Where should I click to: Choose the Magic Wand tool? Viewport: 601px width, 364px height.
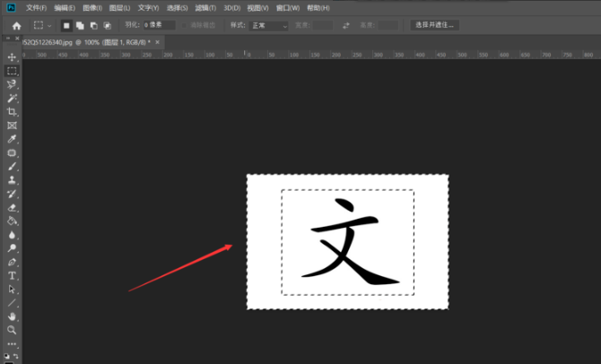click(12, 98)
